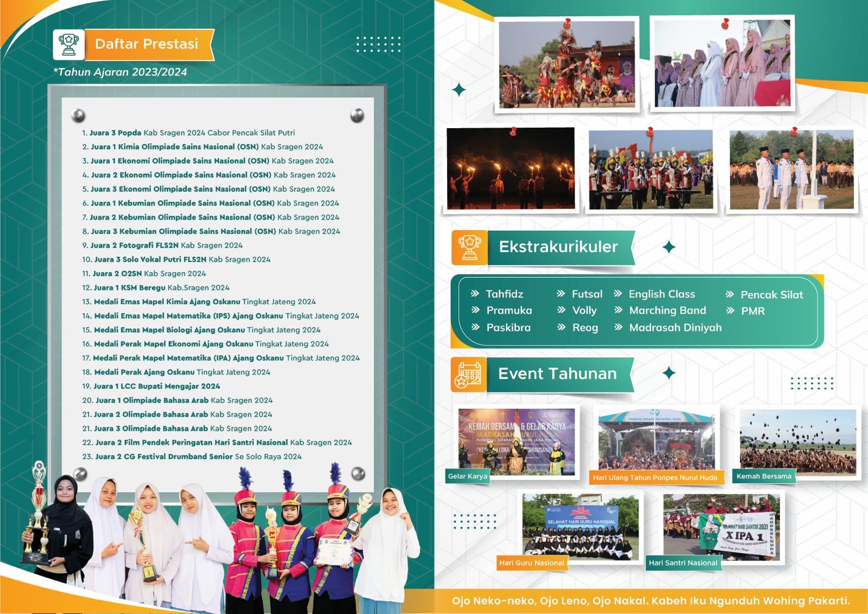This screenshot has height=614, width=868.
Task: Select item 6 Juara 1 Kebumian OSN
Action: (x=210, y=203)
